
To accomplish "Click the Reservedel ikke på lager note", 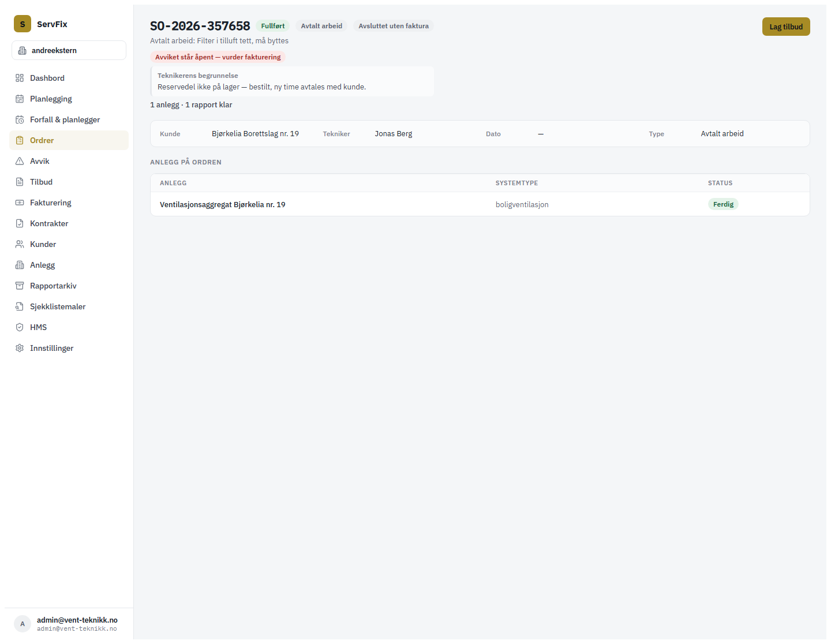I will 262,87.
